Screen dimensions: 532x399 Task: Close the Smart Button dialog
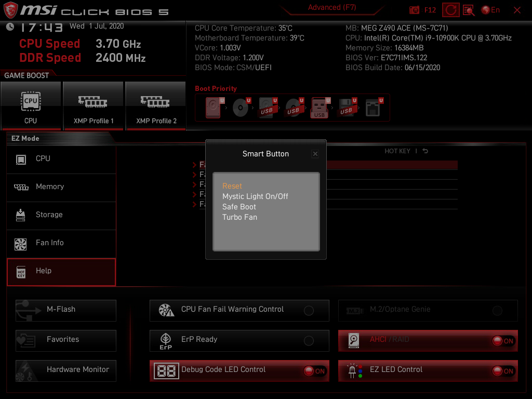click(315, 154)
